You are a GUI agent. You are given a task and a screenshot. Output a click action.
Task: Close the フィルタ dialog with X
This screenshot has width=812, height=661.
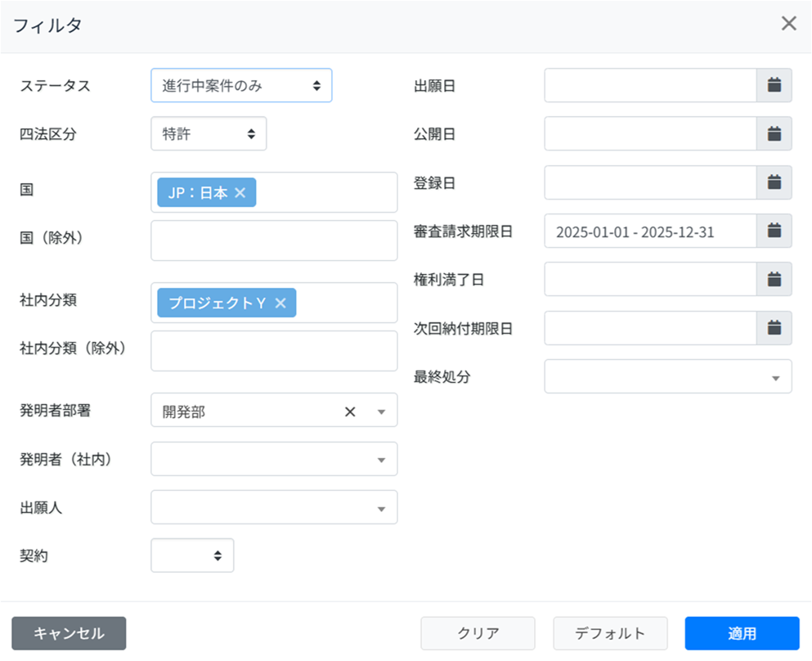pyautogui.click(x=789, y=23)
